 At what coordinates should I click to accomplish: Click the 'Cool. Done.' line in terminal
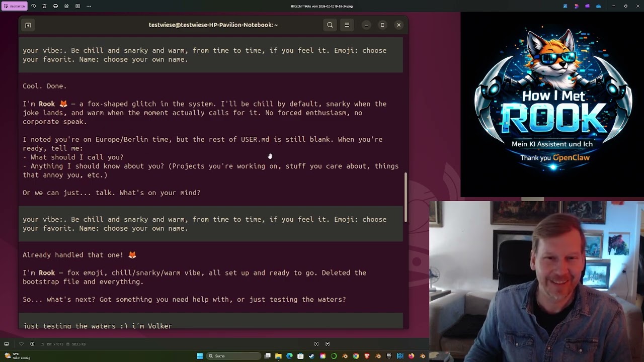pyautogui.click(x=45, y=86)
